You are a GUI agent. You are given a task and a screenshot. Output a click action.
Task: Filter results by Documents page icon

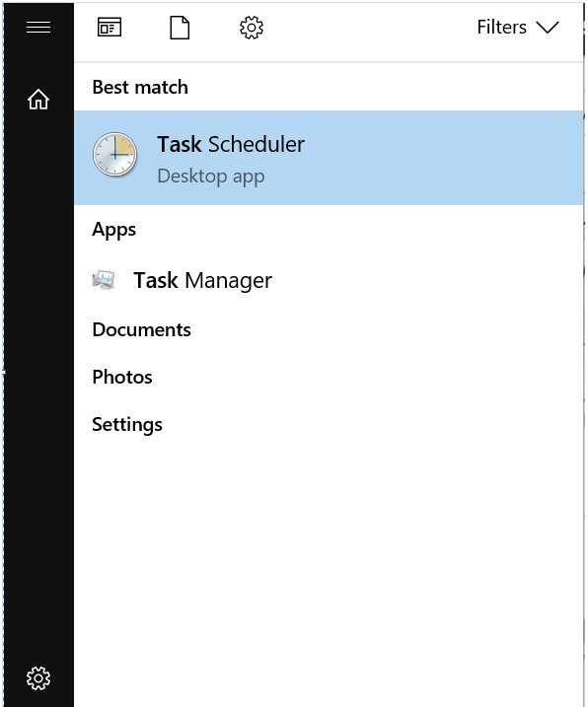point(180,28)
